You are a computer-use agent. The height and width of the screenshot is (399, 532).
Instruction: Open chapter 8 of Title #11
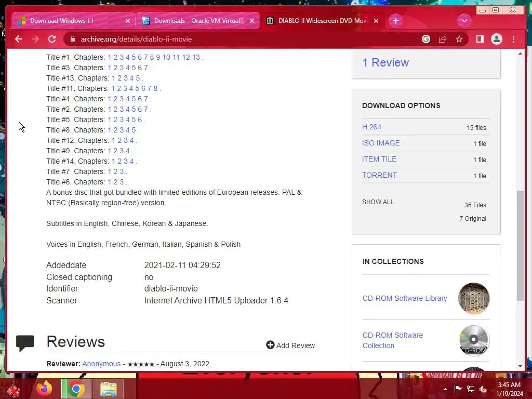pos(155,88)
